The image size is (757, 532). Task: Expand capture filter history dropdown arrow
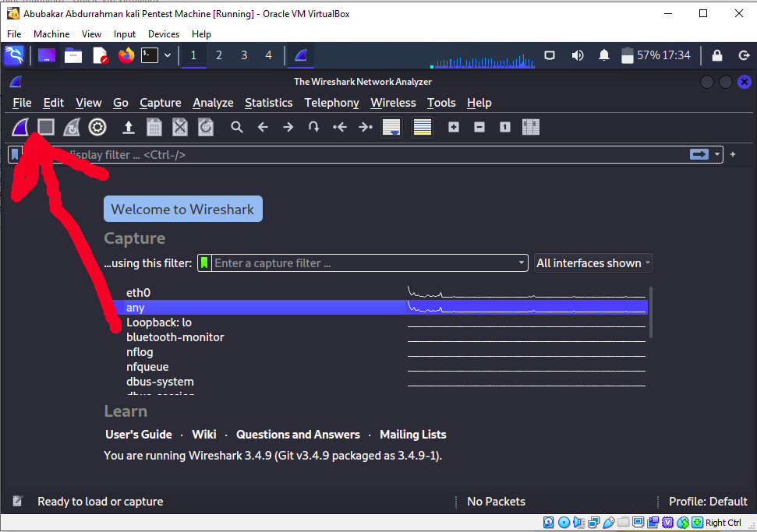pyautogui.click(x=522, y=262)
